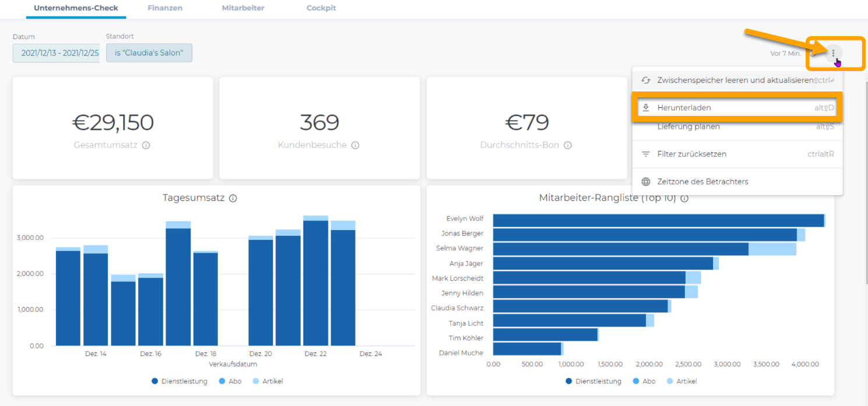Show info for Kundenbesuche tile

click(x=355, y=145)
